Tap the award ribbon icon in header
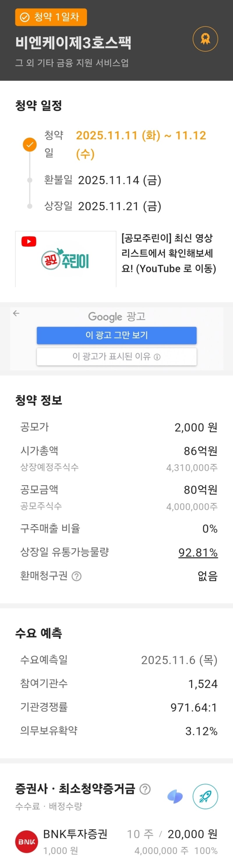 tap(205, 39)
